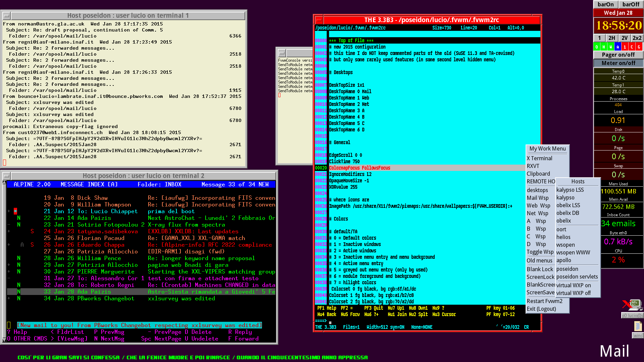Click the plus mark beside message 24
644x362 pixels.
click(x=9, y=231)
